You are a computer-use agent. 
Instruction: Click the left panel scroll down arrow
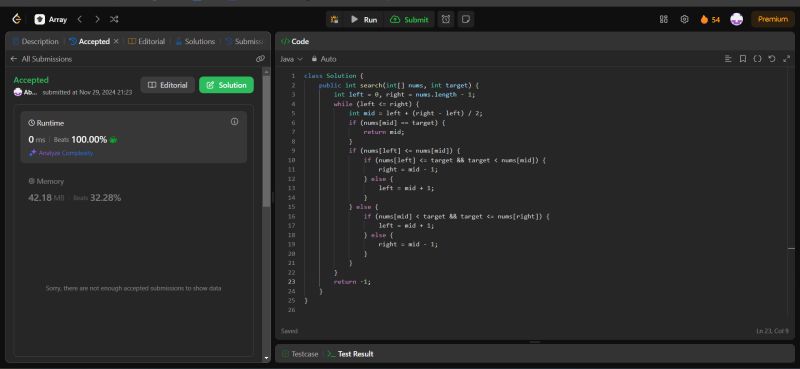click(266, 358)
